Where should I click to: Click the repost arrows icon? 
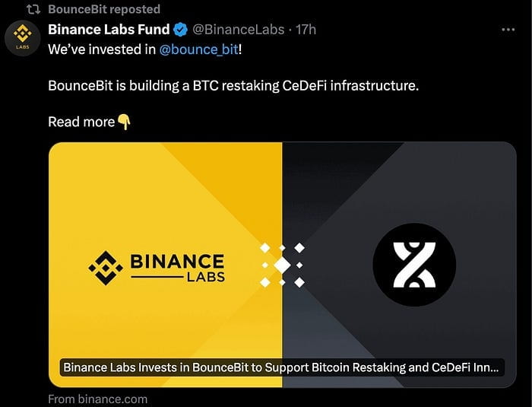[33, 9]
